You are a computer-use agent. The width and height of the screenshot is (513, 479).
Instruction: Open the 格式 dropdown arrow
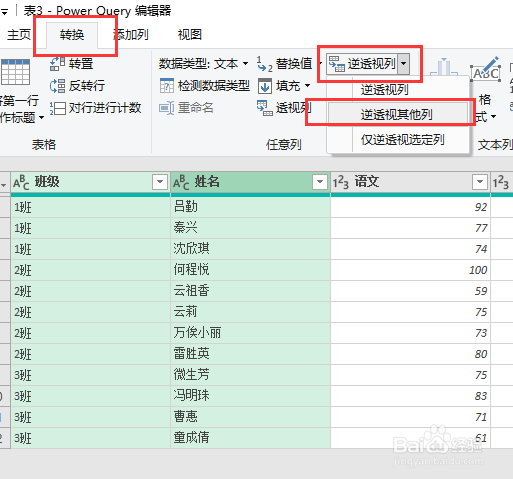click(x=494, y=117)
